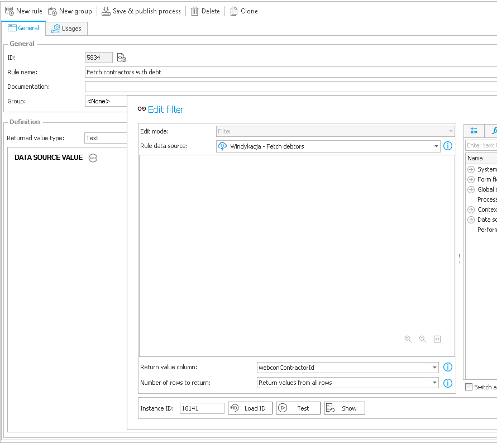Image resolution: width=497 pixels, height=448 pixels.
Task: Clone the rule using the toolbar
Action: point(243,11)
